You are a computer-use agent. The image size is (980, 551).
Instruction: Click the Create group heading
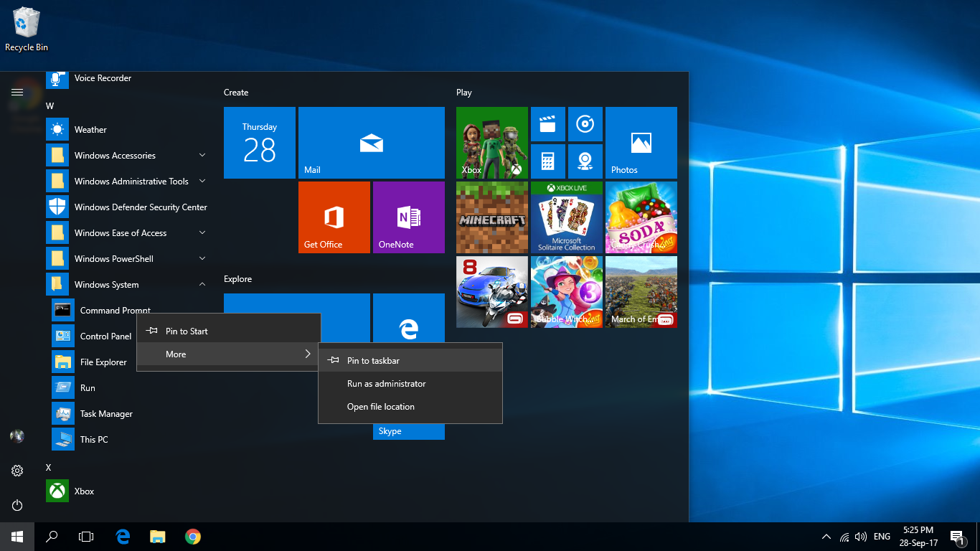coord(236,93)
